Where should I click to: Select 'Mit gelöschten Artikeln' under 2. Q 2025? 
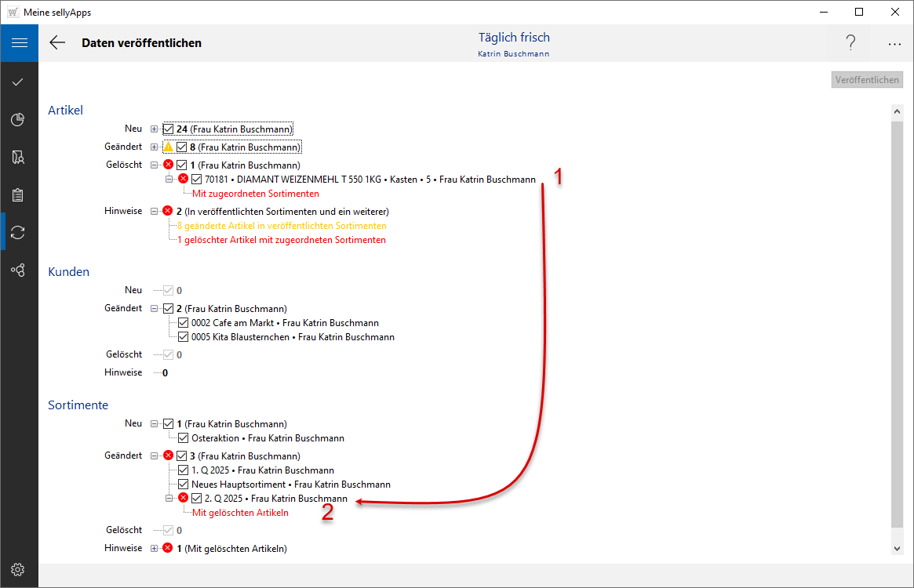(240, 512)
